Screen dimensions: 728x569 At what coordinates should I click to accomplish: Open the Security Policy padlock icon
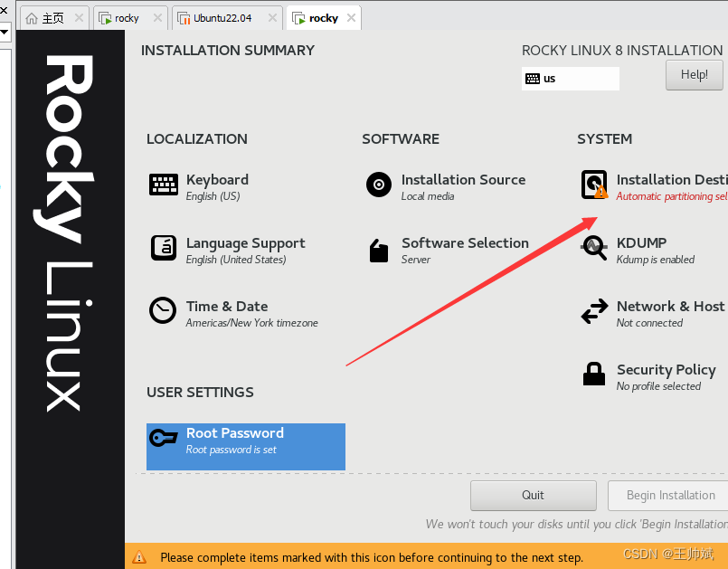[594, 374]
